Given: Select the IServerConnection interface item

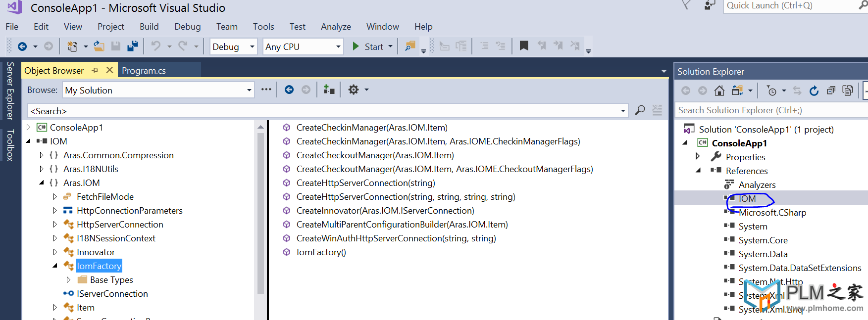Looking at the screenshot, I should (112, 294).
